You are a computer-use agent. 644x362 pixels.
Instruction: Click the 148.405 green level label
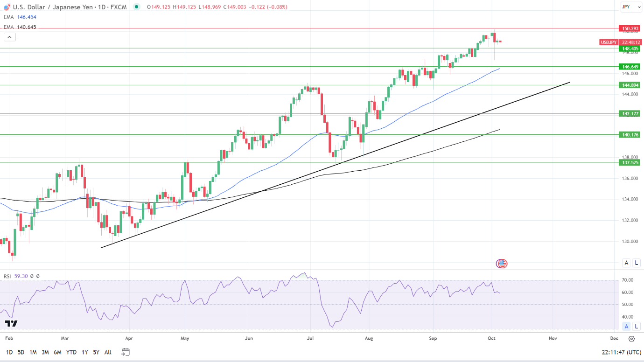[x=630, y=49]
